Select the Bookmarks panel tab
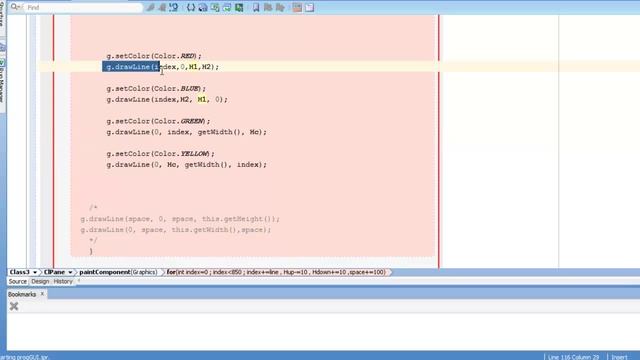The width and height of the screenshot is (640, 360). tap(22, 294)
